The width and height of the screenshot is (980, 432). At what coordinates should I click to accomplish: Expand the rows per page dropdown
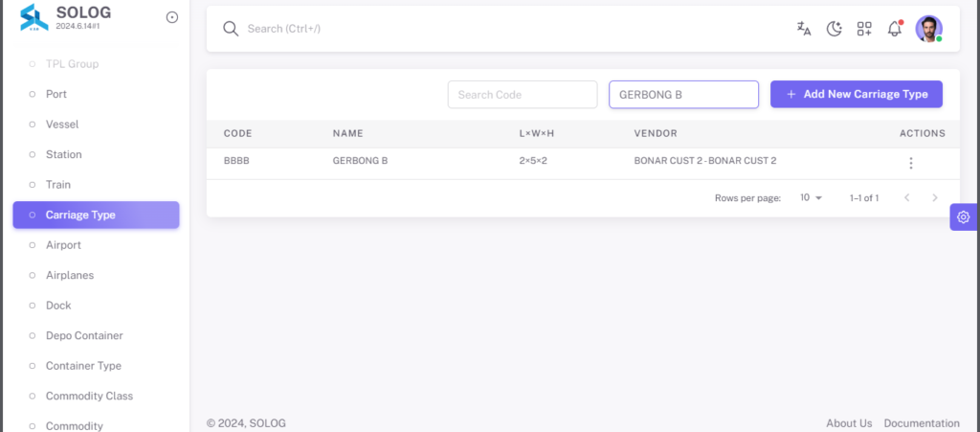coord(812,197)
